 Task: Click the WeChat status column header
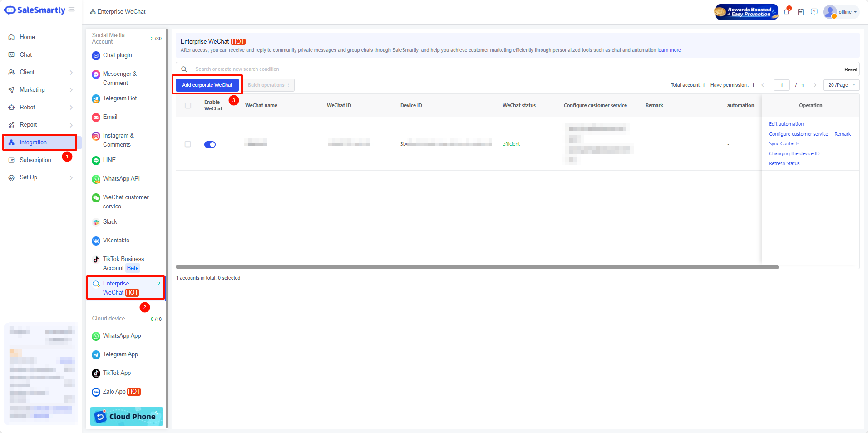click(x=519, y=105)
